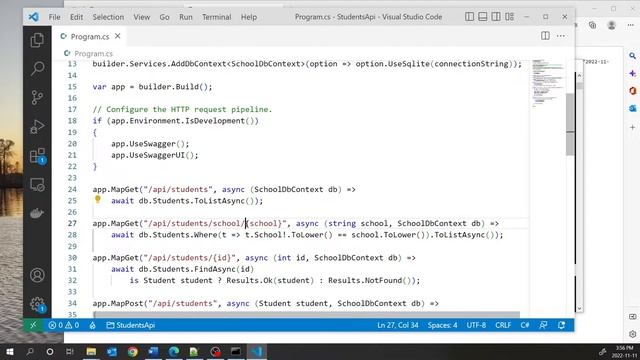Open the Explorer view in activity bar
This screenshot has width=640, height=360.
click(x=37, y=40)
